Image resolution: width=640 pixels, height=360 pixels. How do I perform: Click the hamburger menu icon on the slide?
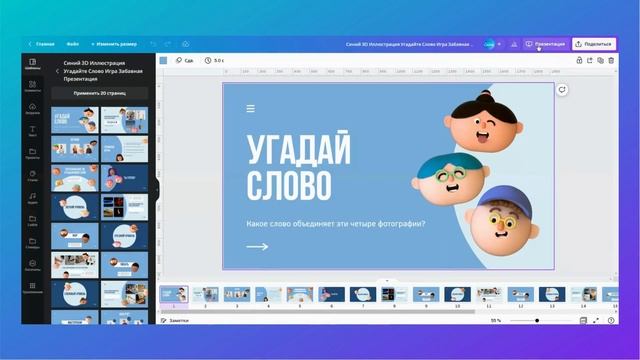(x=251, y=109)
